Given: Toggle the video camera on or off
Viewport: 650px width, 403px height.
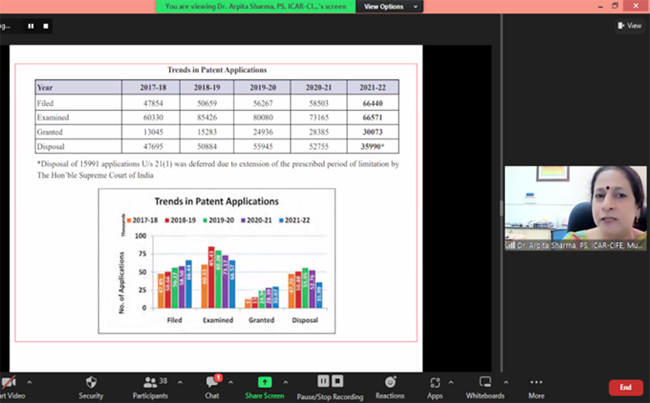Looking at the screenshot, I should [x=8, y=382].
